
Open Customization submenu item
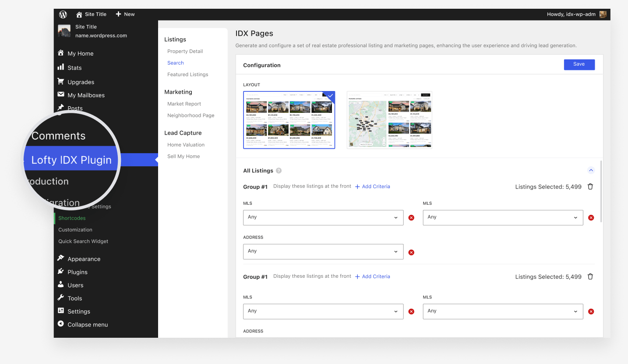[75, 230]
